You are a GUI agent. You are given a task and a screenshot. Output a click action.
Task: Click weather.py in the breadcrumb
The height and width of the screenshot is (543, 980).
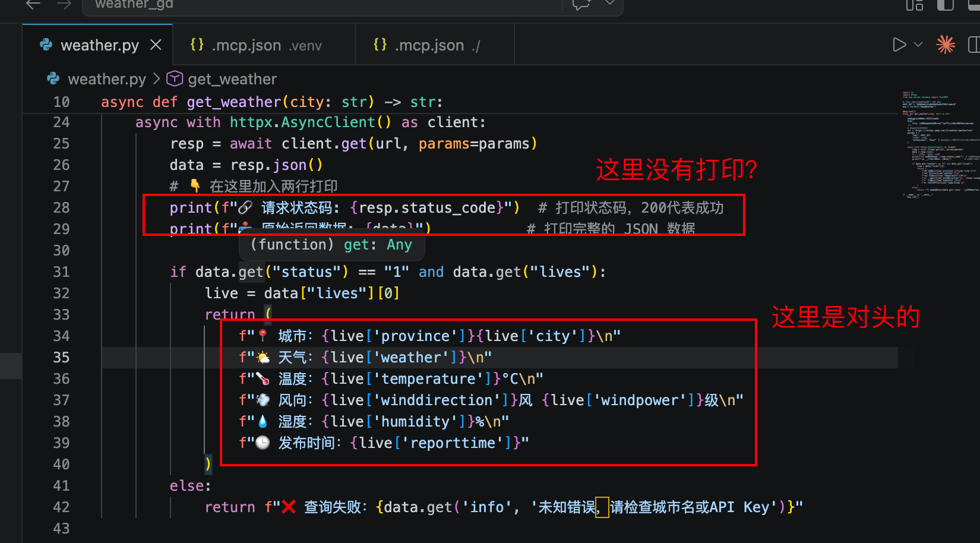click(x=107, y=79)
